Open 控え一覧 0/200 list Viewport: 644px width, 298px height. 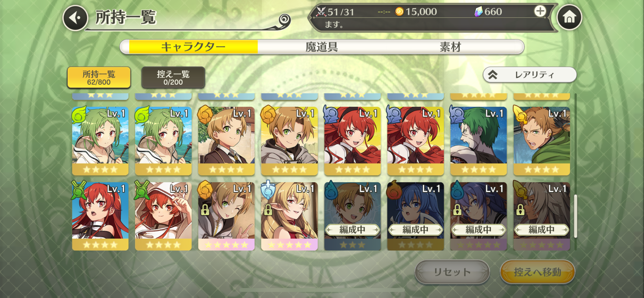[173, 77]
